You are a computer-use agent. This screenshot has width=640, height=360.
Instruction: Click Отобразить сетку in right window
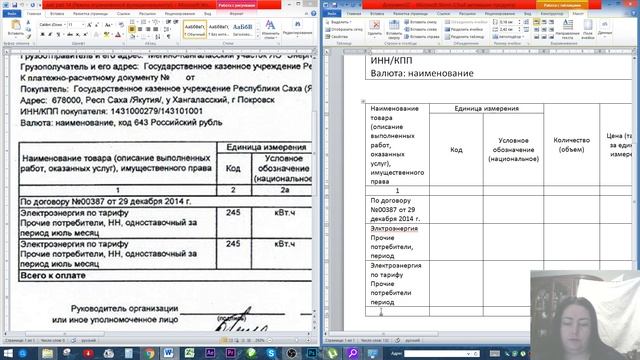pyautogui.click(x=344, y=29)
